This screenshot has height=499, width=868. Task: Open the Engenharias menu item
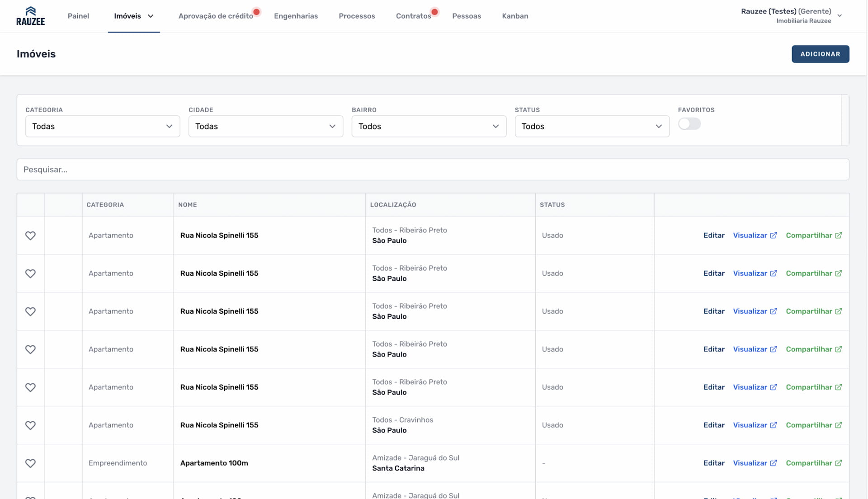coord(296,16)
